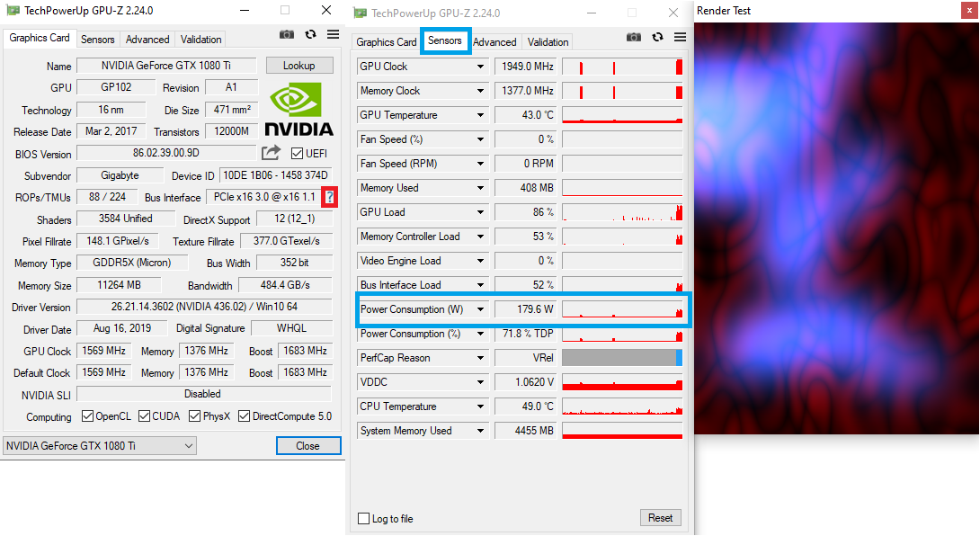980x536 pixels.
Task: Toggle the OpenCL checkbox
Action: [x=87, y=415]
